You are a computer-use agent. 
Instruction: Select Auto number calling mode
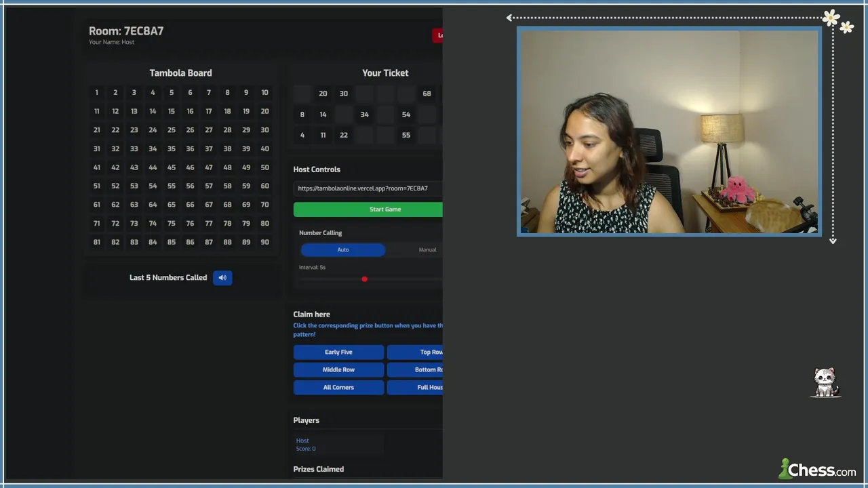(343, 249)
